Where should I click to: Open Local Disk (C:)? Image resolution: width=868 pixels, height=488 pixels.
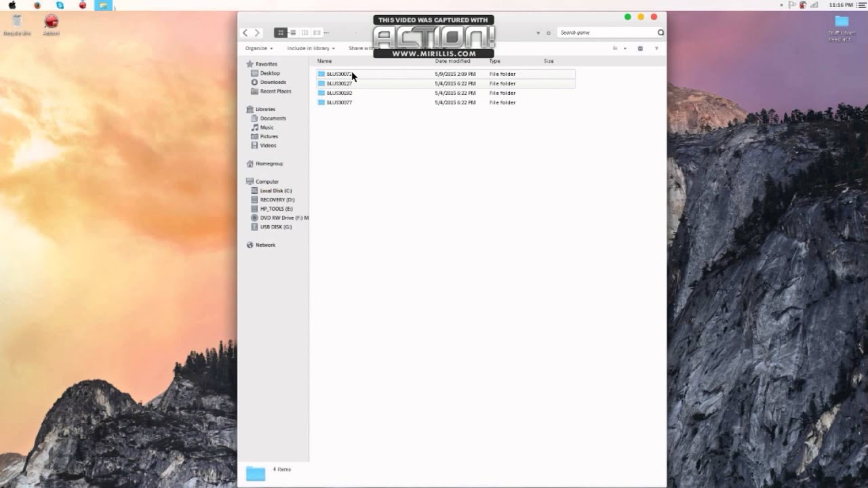tap(276, 190)
